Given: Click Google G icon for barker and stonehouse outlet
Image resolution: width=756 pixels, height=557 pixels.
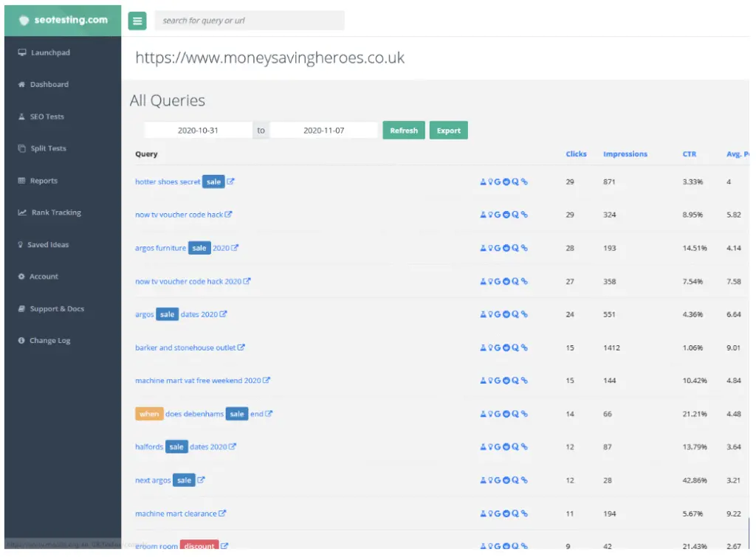Looking at the screenshot, I should [x=497, y=347].
